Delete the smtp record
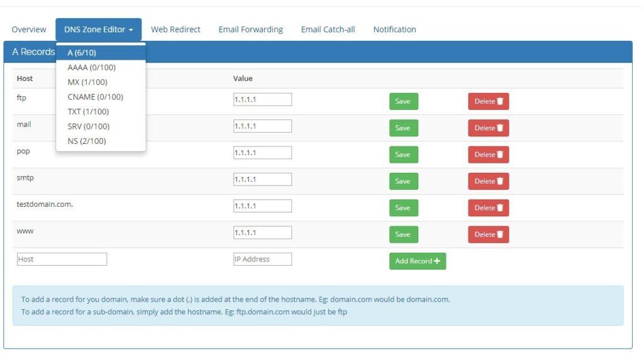Image resolution: width=644 pixels, height=362 pixels. click(x=488, y=182)
